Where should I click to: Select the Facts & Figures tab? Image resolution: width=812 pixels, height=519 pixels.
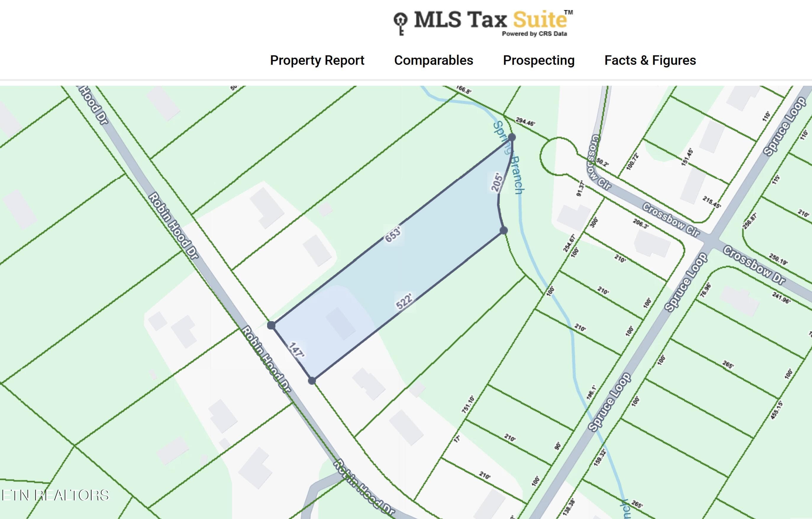[650, 60]
